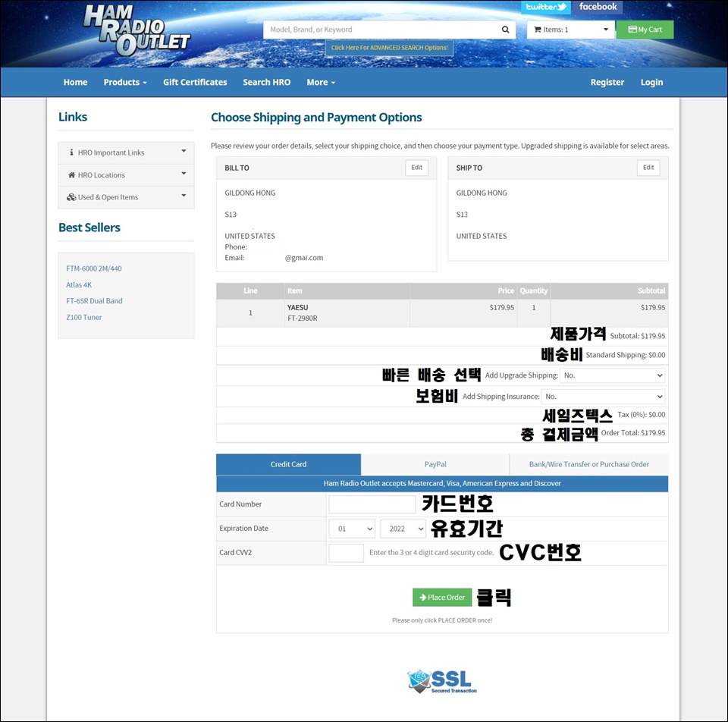
Task: Click the Model, Brand, or Keyword search field
Action: click(x=381, y=30)
